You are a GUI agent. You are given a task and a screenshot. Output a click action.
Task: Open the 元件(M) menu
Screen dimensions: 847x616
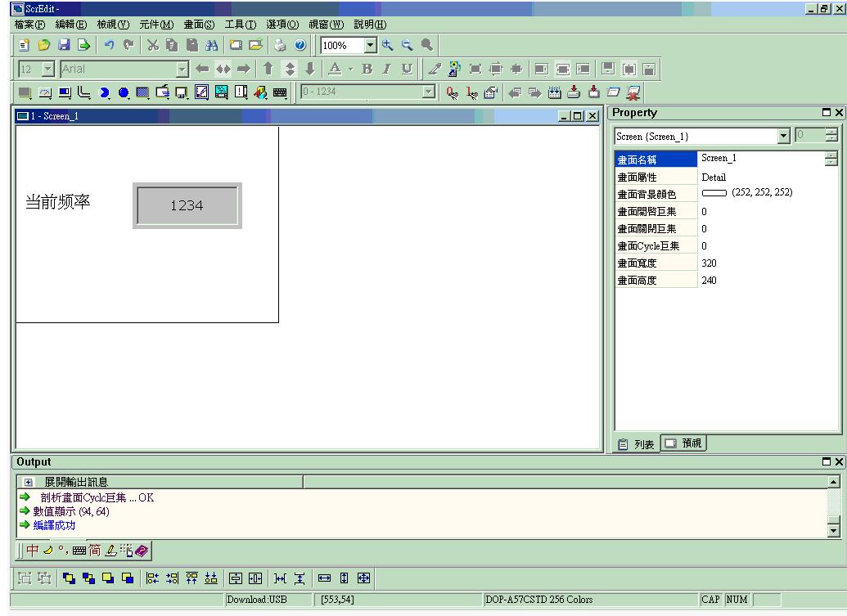coord(155,25)
